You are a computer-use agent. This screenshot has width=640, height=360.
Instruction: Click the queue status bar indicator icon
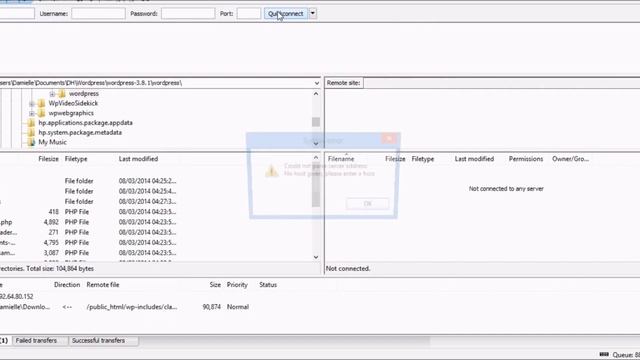[604, 354]
